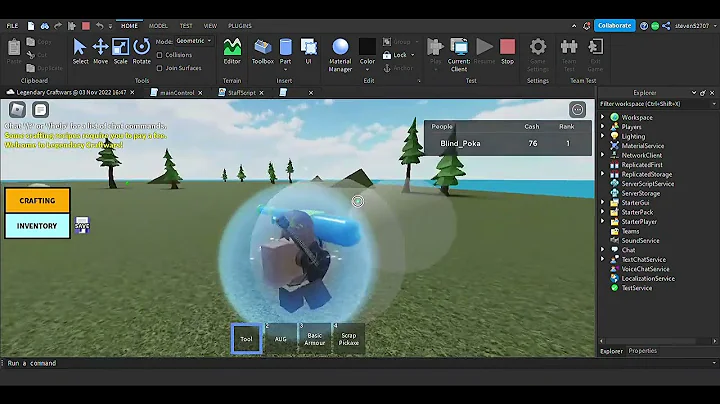The image size is (720, 404).
Task: Select the Scrap Pickaxe hotbar slot
Action: 349,339
